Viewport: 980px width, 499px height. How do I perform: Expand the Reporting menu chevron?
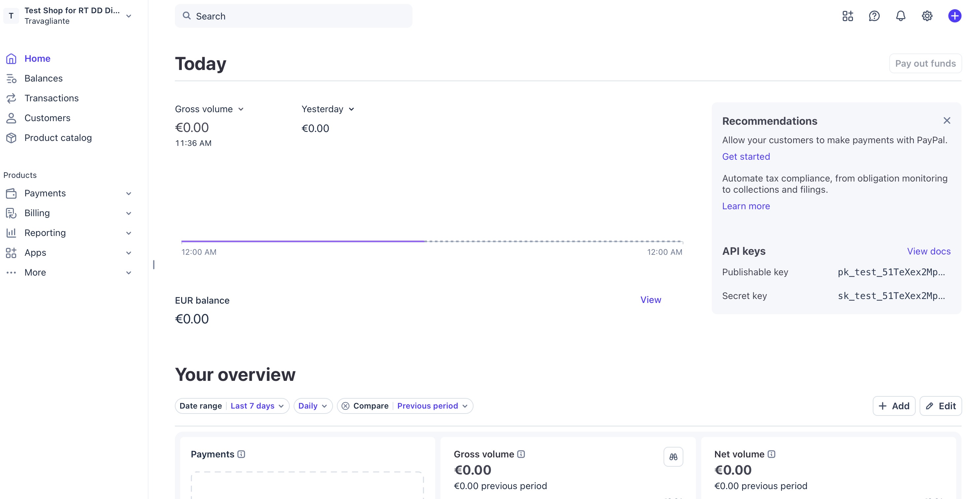coord(129,233)
